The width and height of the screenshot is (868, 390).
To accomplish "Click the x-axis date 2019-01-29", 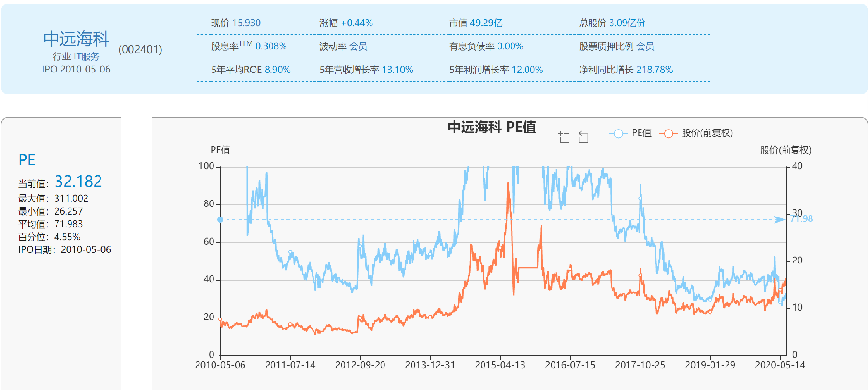I will [710, 365].
